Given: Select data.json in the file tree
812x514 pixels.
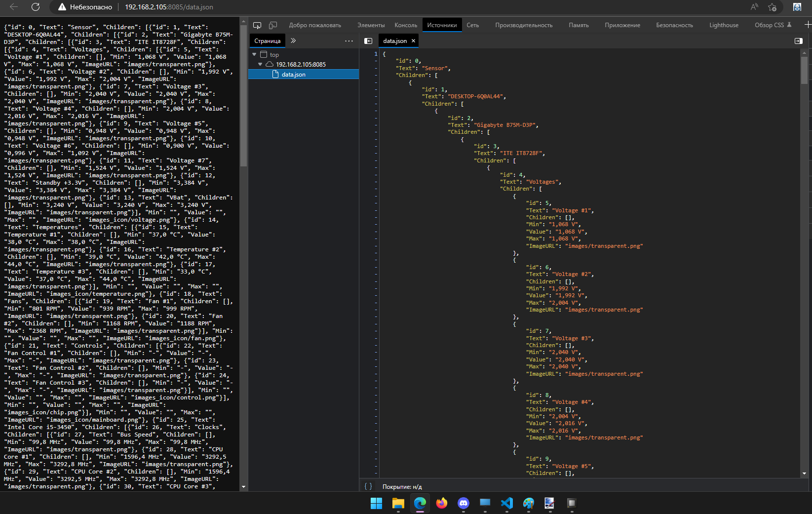Looking at the screenshot, I should pyautogui.click(x=293, y=75).
